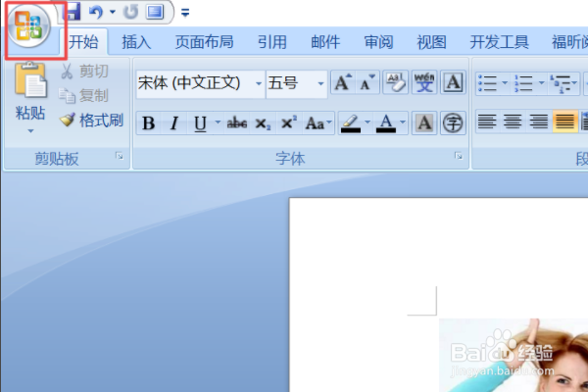This screenshot has height=392, width=588.
Task: Click the Phonetic Guide wén icon
Action: 424,82
